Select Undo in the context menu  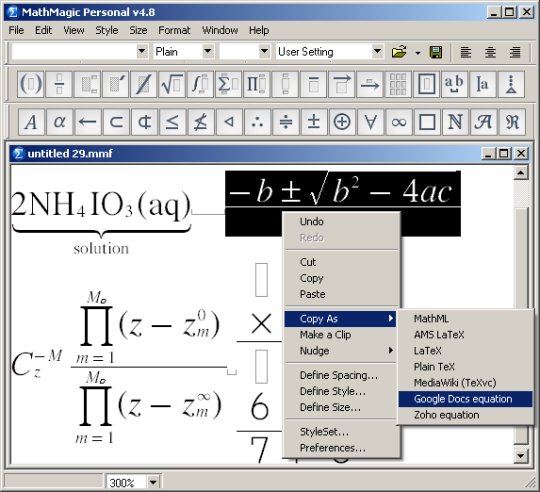click(x=341, y=222)
